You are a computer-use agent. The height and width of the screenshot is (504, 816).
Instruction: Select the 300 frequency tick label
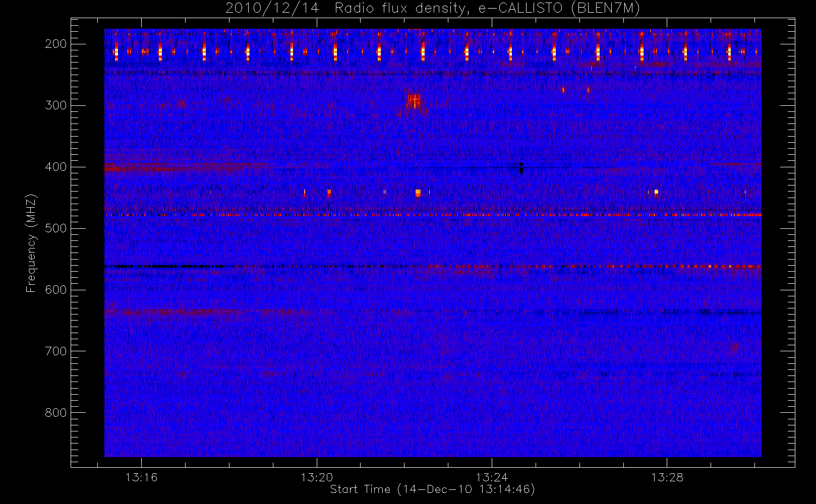coord(56,105)
